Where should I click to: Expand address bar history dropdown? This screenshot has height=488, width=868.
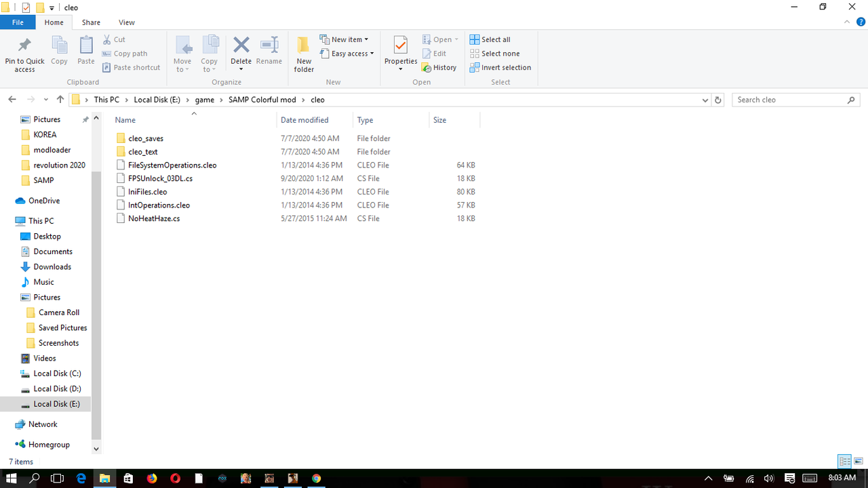tap(705, 100)
